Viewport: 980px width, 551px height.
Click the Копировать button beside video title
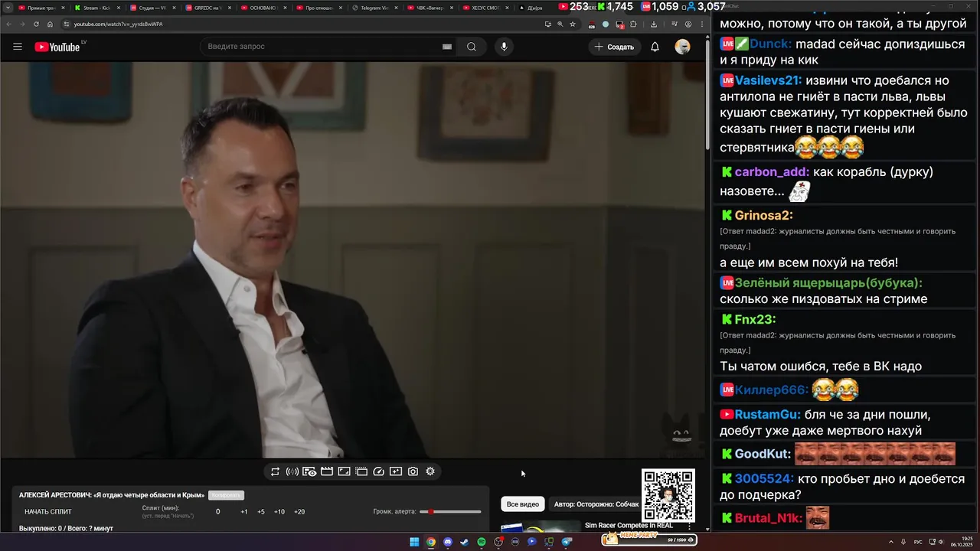[x=226, y=495]
